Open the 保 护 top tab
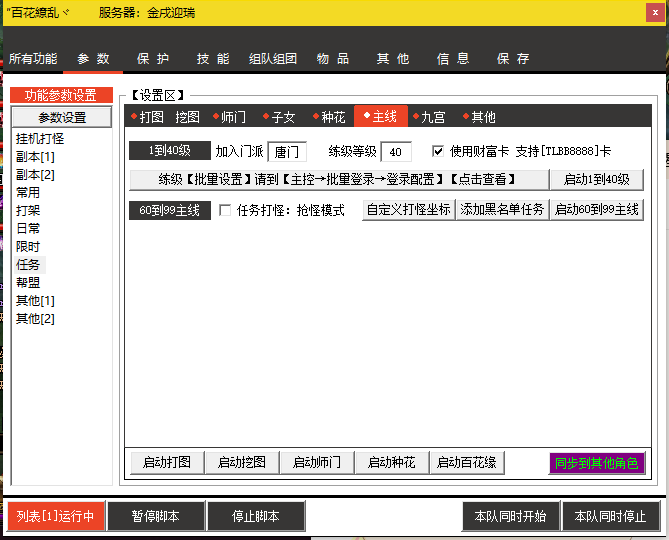 [153, 58]
